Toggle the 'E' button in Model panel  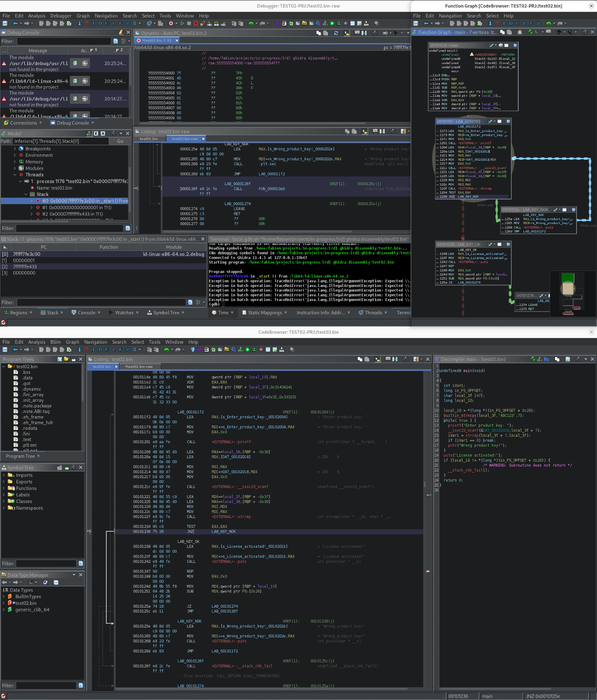[x=96, y=133]
